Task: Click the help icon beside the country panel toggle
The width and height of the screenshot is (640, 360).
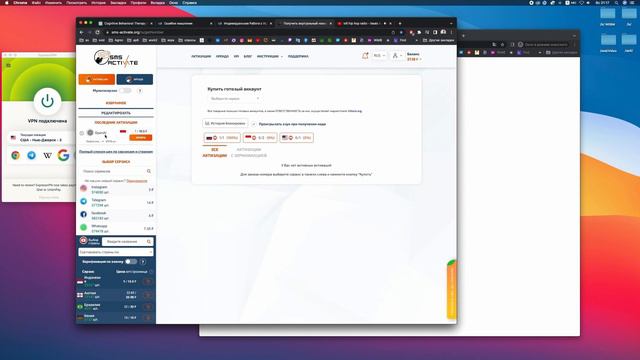Action: [143, 262]
